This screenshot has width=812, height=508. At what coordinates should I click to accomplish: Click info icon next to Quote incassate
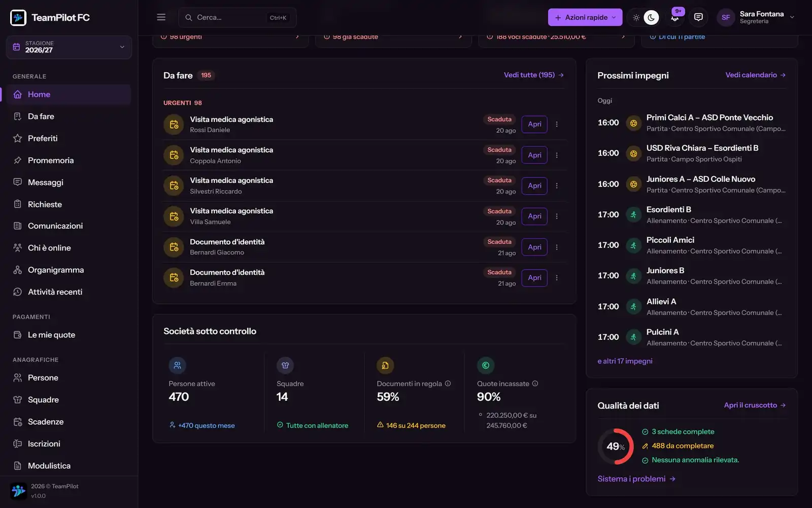(x=535, y=384)
